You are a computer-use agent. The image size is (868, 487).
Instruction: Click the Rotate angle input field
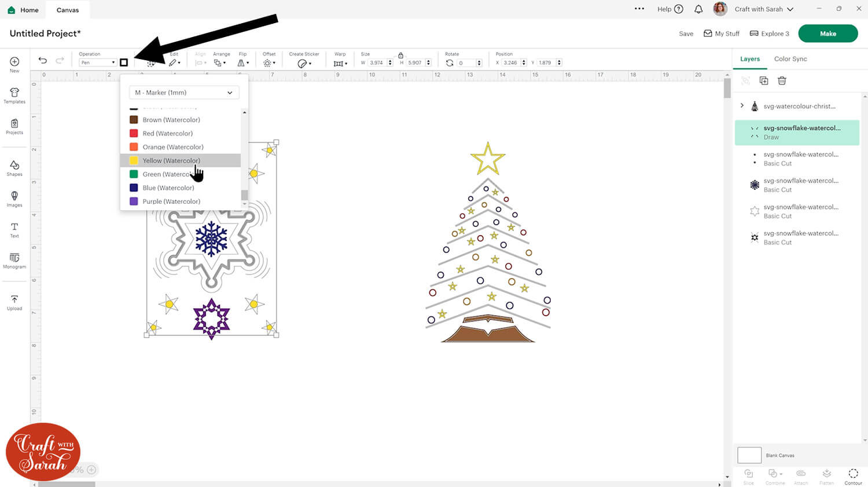[x=466, y=63]
